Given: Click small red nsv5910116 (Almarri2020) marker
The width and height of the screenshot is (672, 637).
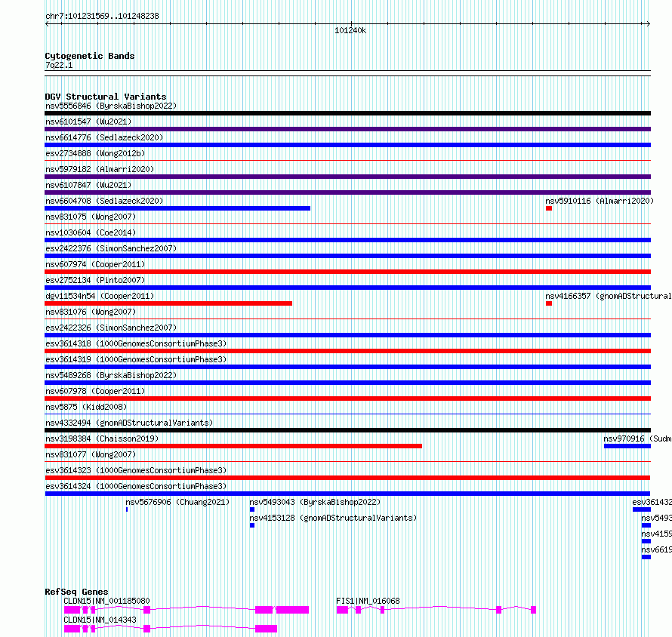Looking at the screenshot, I should pyautogui.click(x=549, y=208).
